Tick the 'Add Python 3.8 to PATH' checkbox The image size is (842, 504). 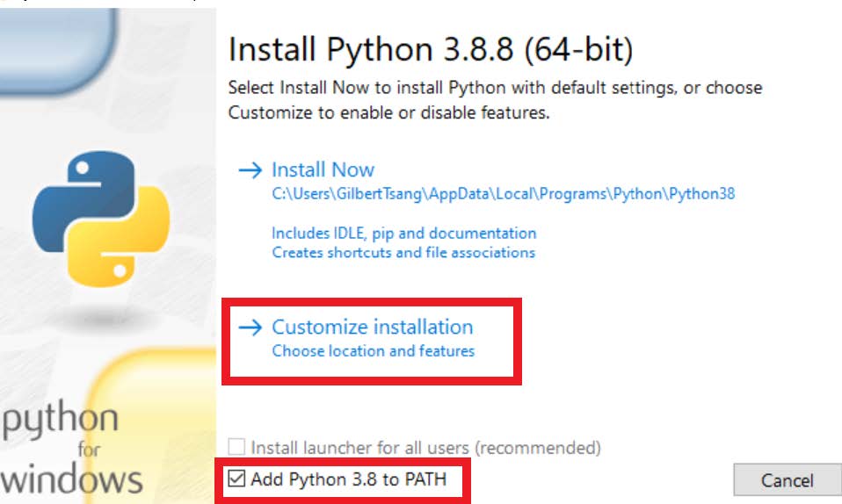tap(236, 479)
